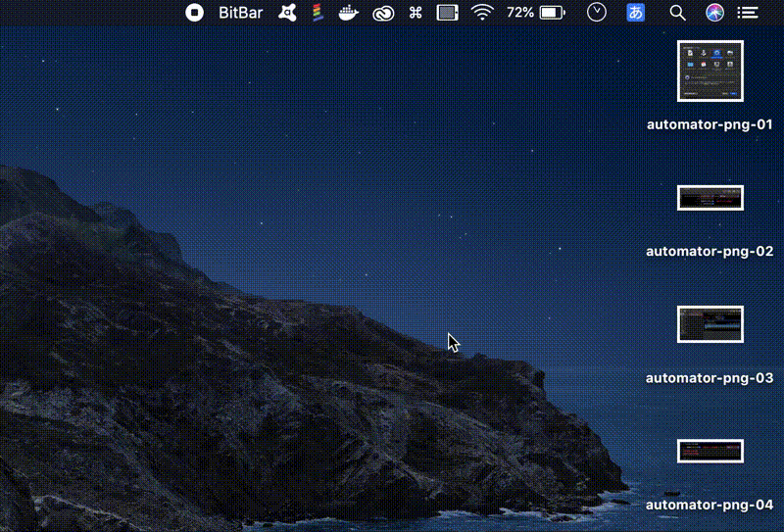Image resolution: width=784 pixels, height=532 pixels.
Task: Open Spotlight search magnifying glass
Action: pyautogui.click(x=677, y=13)
